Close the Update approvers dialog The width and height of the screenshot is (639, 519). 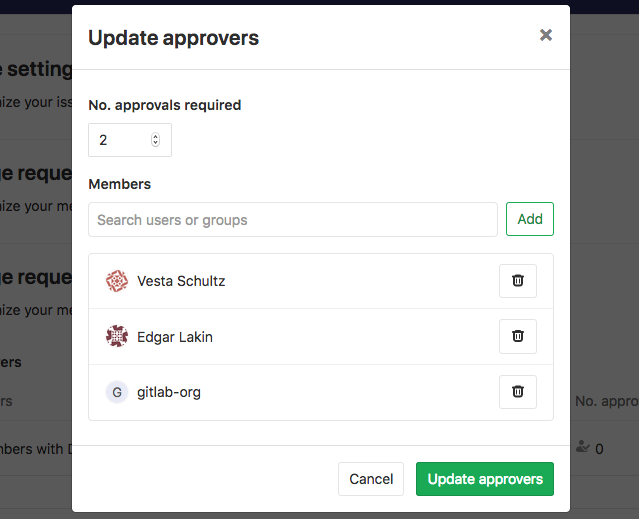pyautogui.click(x=546, y=35)
